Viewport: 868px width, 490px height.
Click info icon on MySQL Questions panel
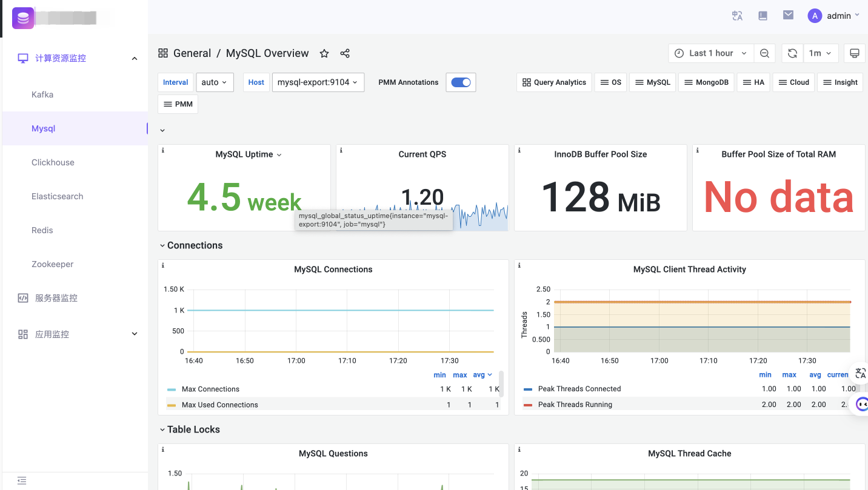[163, 449]
